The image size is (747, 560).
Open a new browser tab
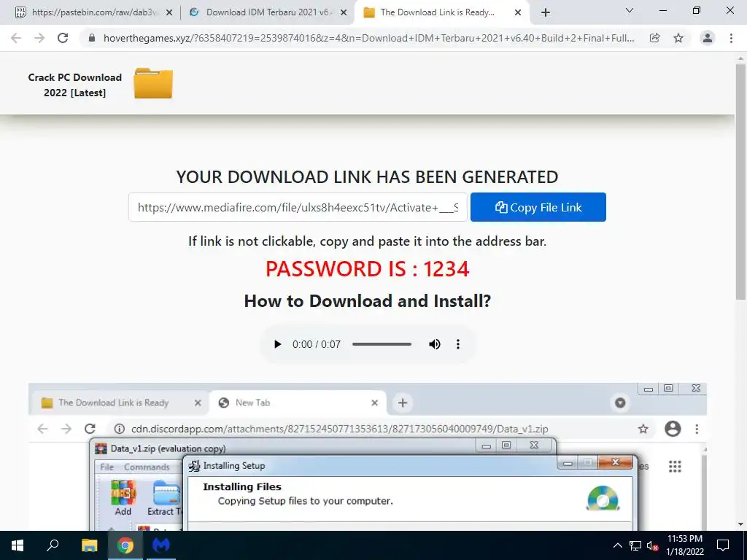(x=546, y=13)
